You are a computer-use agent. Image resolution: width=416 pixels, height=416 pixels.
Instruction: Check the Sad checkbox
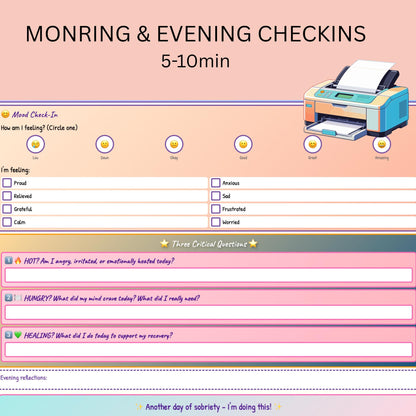click(216, 196)
